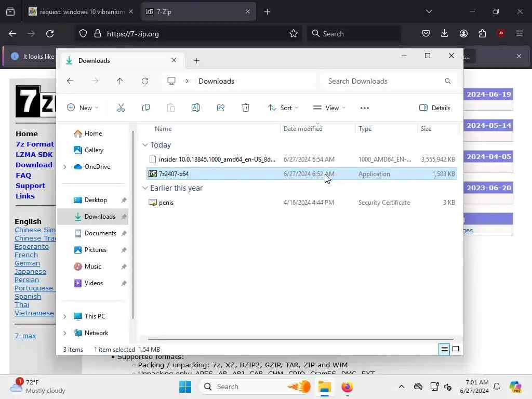This screenshot has width=532, height=399.
Task: Select the 7-Zip Firefox tab
Action: 198,11
